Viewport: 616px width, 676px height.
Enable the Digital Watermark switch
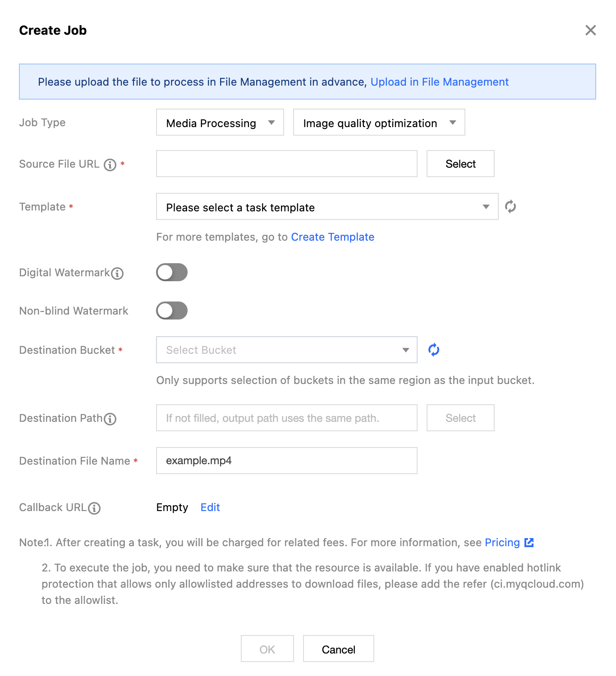pyautogui.click(x=172, y=272)
